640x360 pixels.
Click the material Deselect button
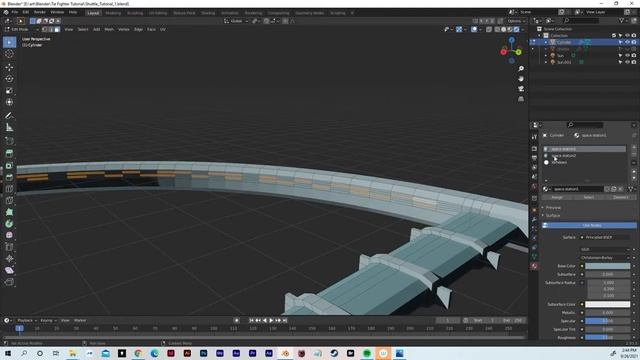621,197
